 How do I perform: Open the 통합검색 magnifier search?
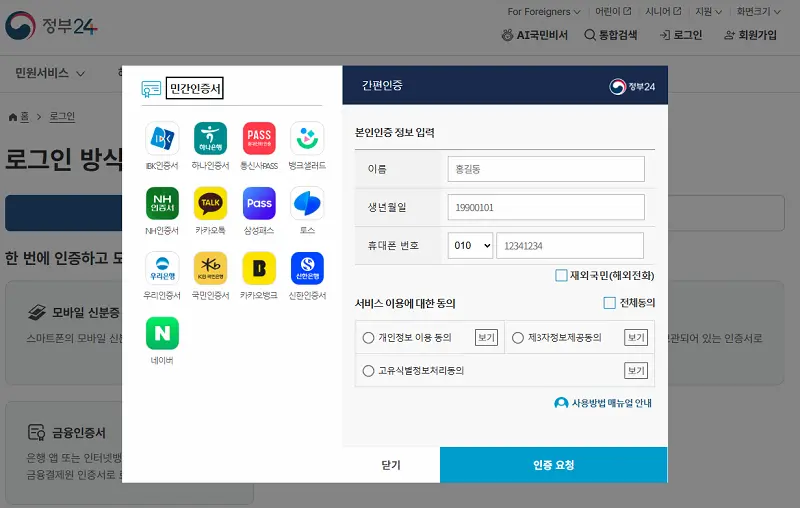pyautogui.click(x=611, y=35)
